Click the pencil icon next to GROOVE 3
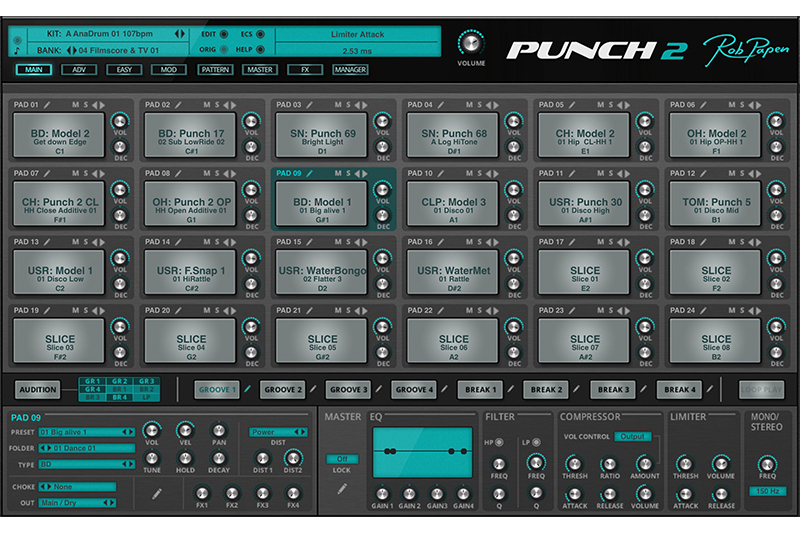Image resolution: width=800 pixels, height=534 pixels. coord(379,389)
